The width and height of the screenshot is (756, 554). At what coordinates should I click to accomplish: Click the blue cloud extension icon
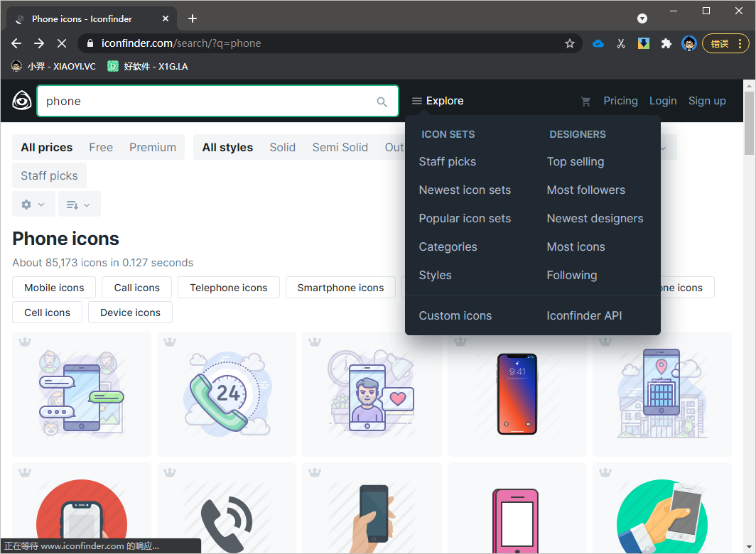point(598,43)
